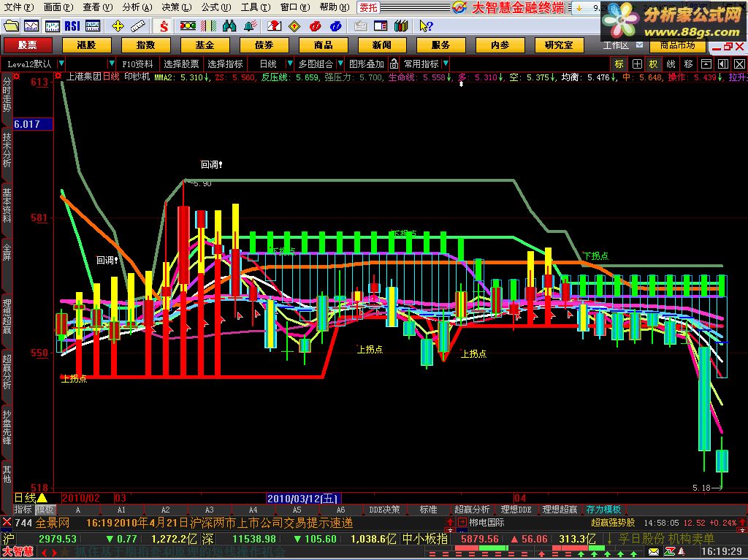Image resolution: width=748 pixels, height=560 pixels.
Task: Open the empty combo box dropdown arrow
Action: point(112,64)
